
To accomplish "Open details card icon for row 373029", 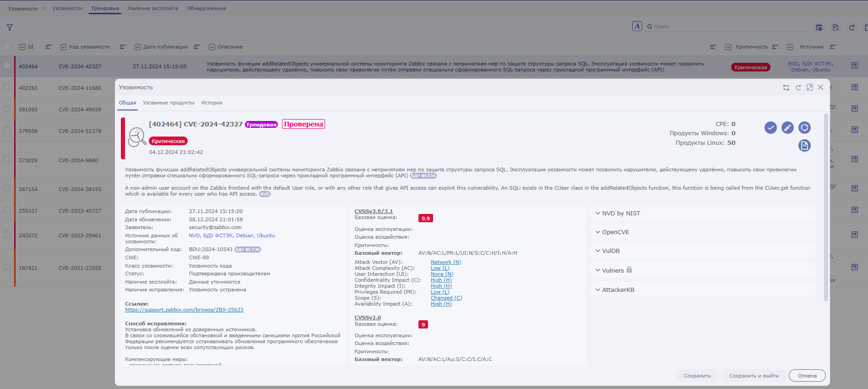I will (x=855, y=159).
